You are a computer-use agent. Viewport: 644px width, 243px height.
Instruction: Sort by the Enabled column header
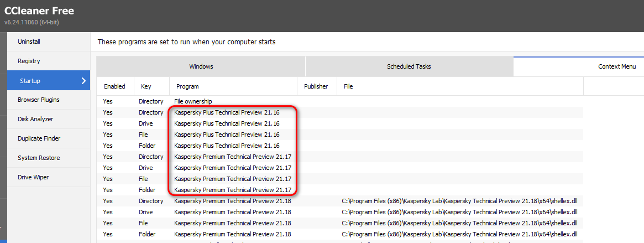pyautogui.click(x=114, y=86)
